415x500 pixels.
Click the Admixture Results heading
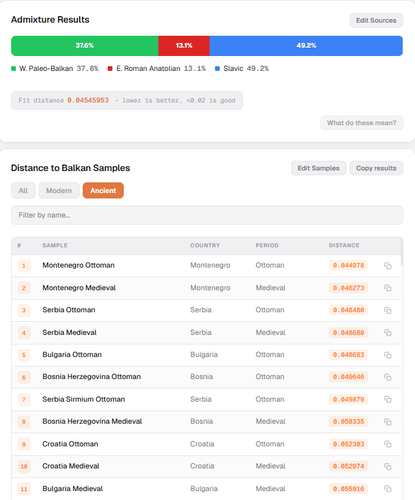pos(50,20)
